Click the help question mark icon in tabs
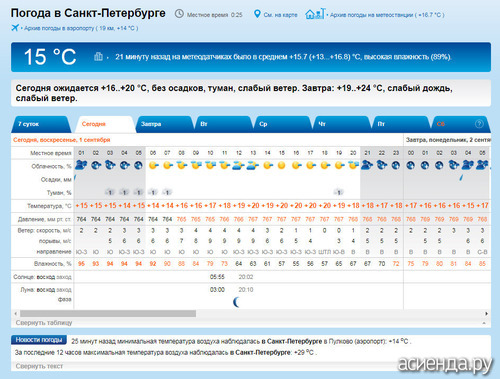 click(x=479, y=124)
